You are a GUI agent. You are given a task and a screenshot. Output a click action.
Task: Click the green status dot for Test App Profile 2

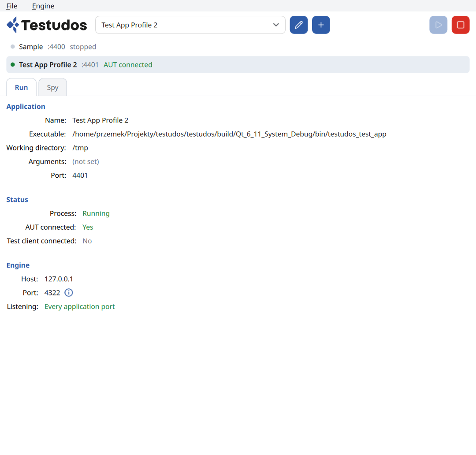pyautogui.click(x=13, y=64)
